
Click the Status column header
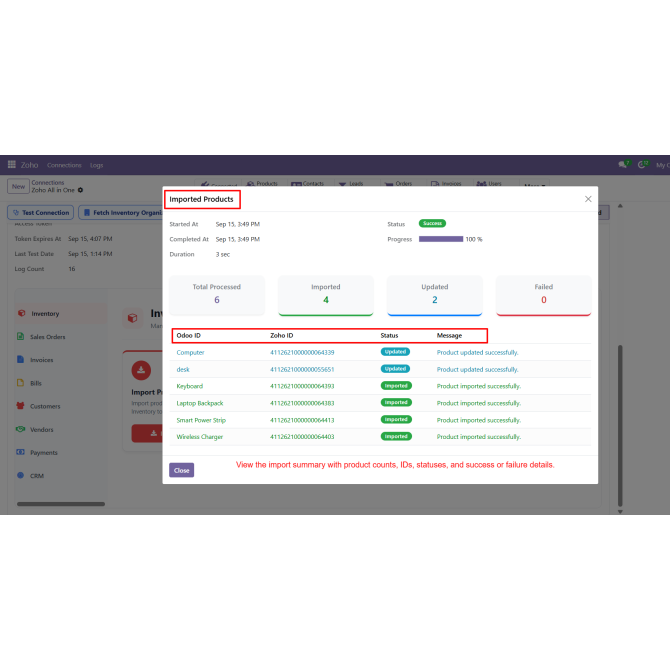tap(389, 335)
